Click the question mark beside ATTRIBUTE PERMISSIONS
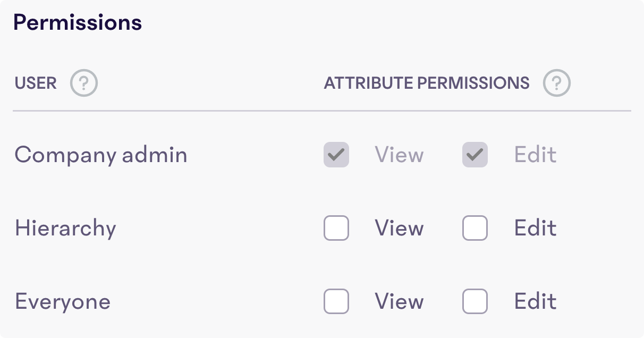644x338 pixels. pos(556,83)
